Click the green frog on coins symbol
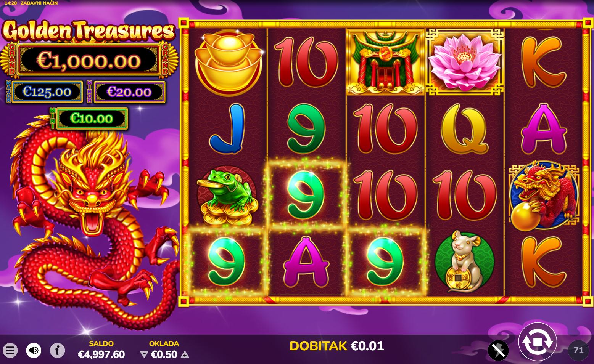This screenshot has height=364, width=594. point(228,196)
